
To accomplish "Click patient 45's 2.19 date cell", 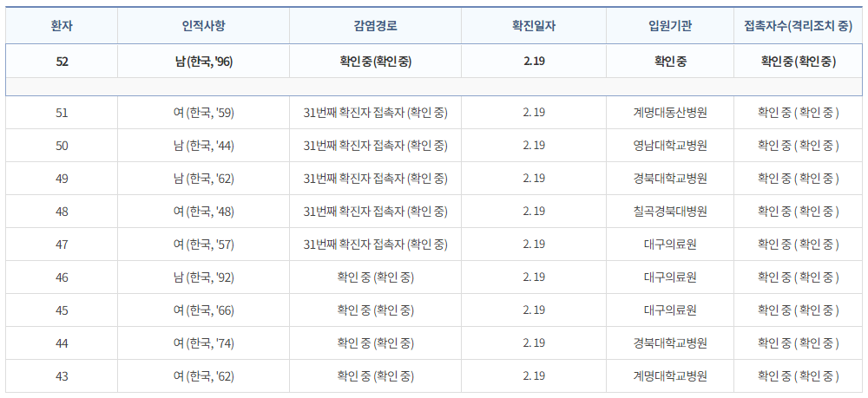I will (x=534, y=310).
